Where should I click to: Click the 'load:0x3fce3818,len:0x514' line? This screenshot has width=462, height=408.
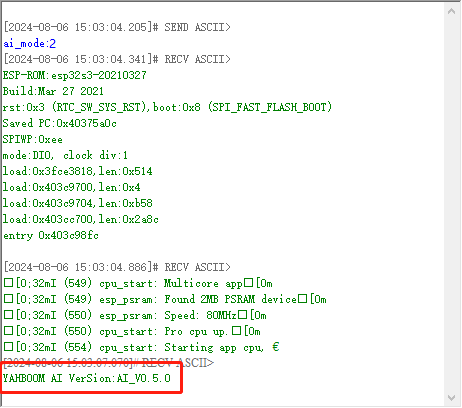(78, 171)
